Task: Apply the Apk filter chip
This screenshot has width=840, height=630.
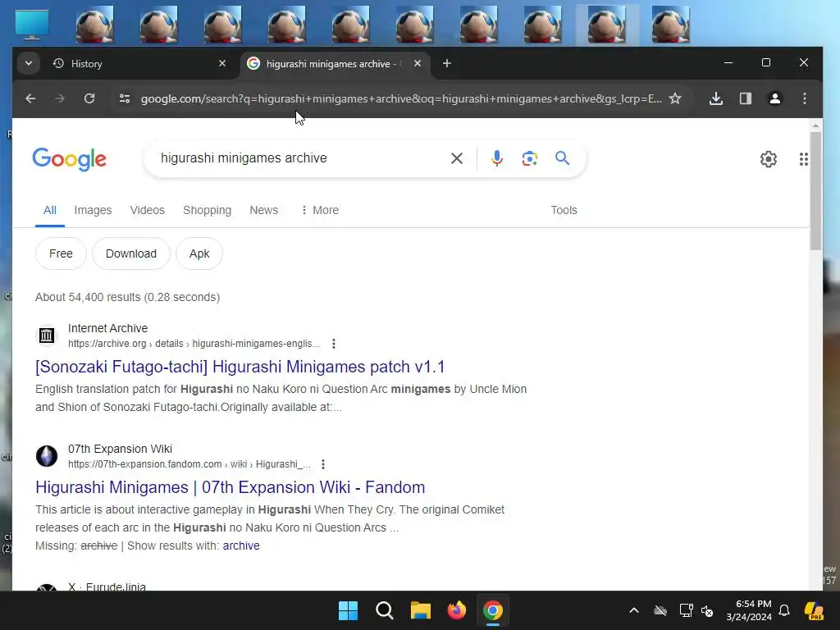Action: (x=199, y=253)
